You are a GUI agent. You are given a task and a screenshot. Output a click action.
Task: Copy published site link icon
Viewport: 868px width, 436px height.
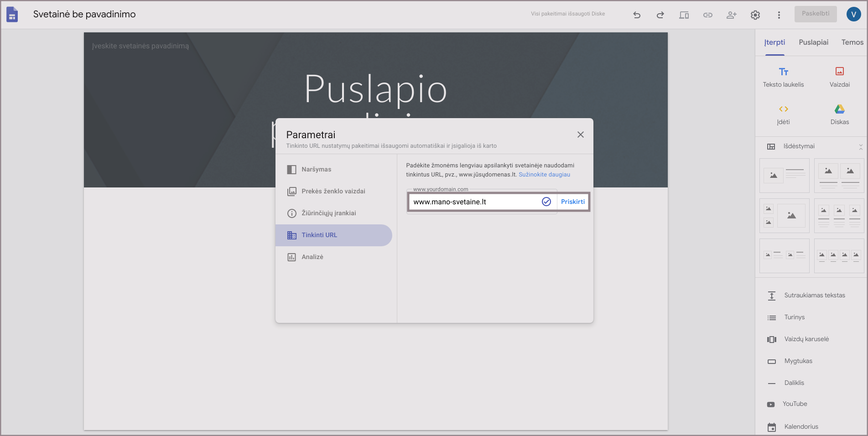(707, 15)
